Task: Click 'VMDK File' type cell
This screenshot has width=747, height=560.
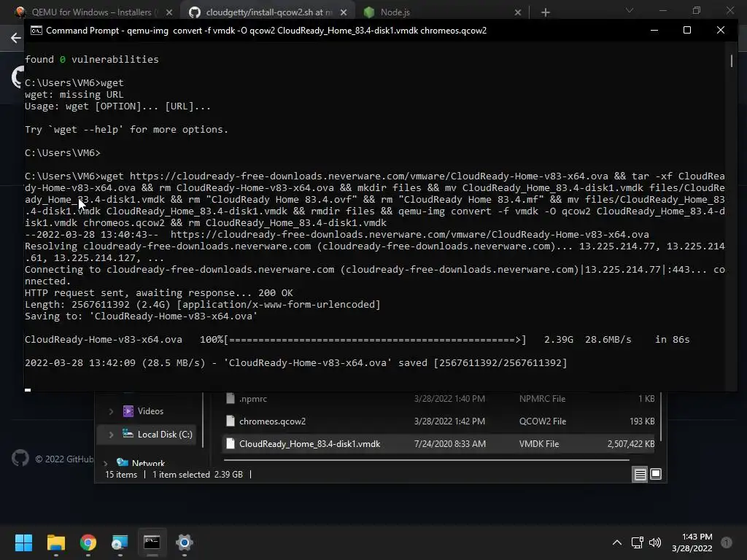Action: [x=539, y=444]
